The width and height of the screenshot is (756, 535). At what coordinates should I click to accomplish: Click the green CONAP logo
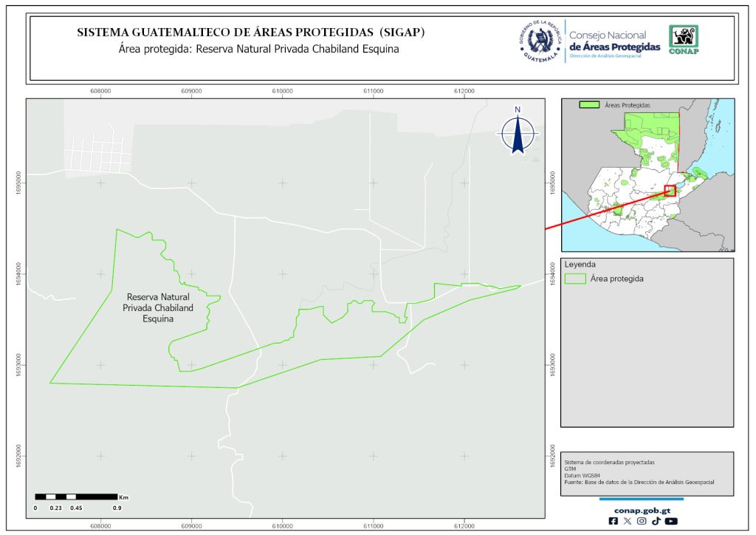683,40
